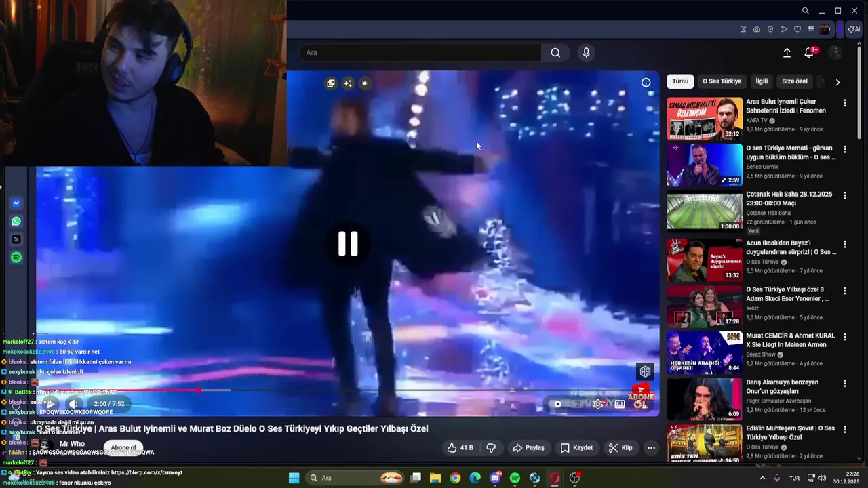Open the browser AI assistant button
868x488 pixels.
(x=854, y=29)
